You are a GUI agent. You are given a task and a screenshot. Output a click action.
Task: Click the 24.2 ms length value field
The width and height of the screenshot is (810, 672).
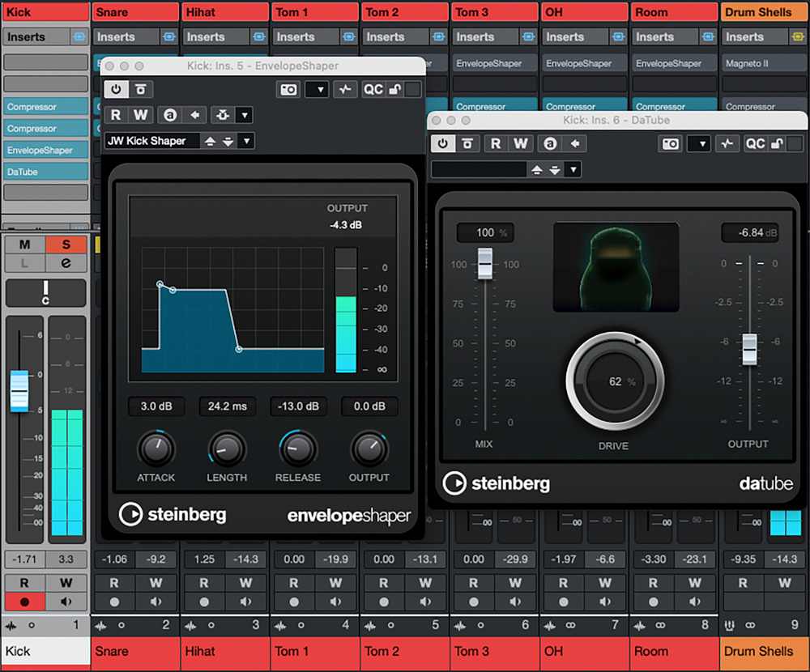228,406
